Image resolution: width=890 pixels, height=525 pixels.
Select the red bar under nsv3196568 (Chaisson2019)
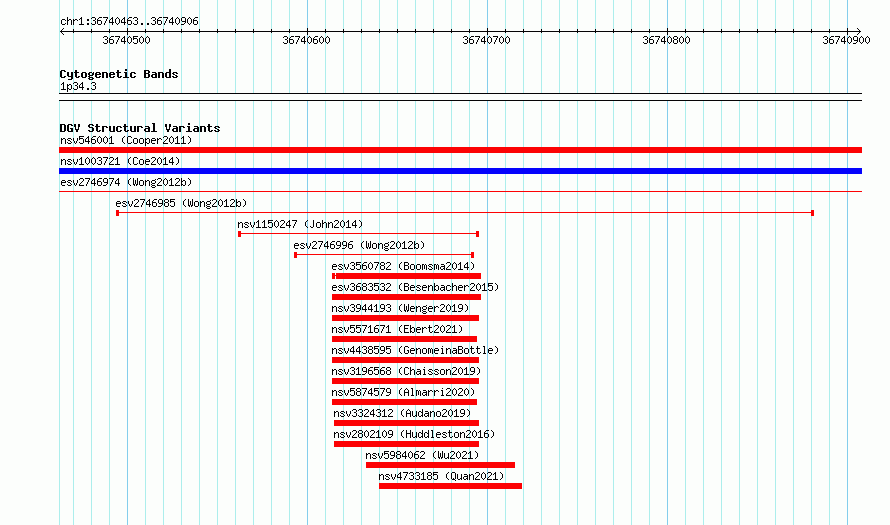coord(405,381)
